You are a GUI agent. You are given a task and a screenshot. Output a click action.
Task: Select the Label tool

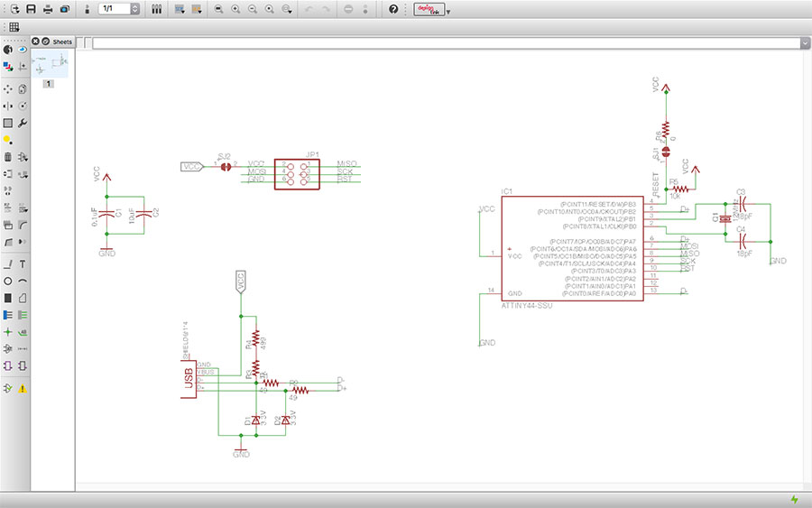(x=23, y=332)
